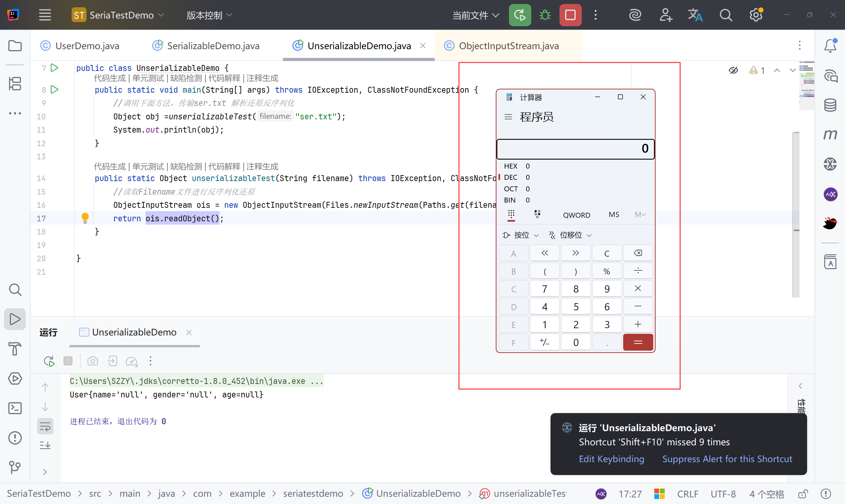Expand the 位移位 dropdown in calculator
The image size is (845, 504).
pos(570,235)
